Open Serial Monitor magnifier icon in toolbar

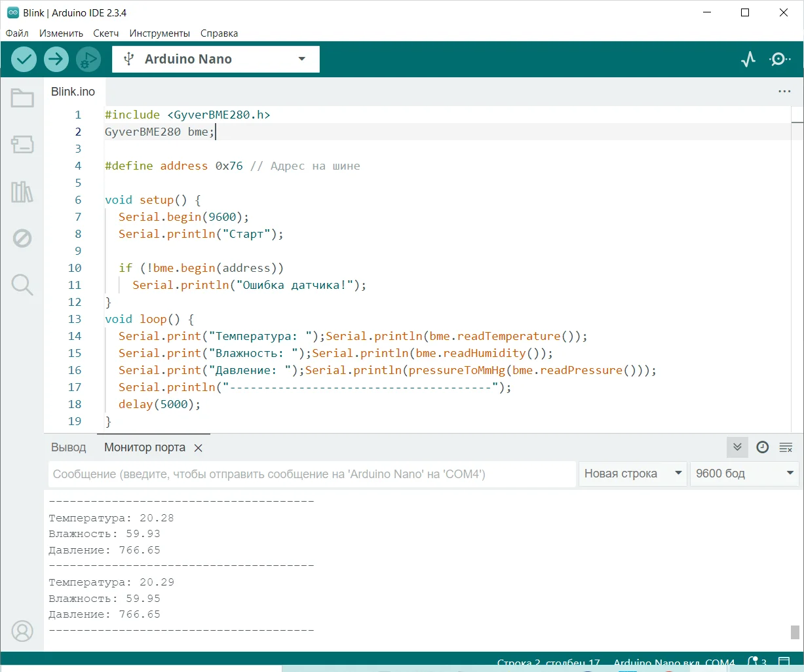(x=779, y=60)
